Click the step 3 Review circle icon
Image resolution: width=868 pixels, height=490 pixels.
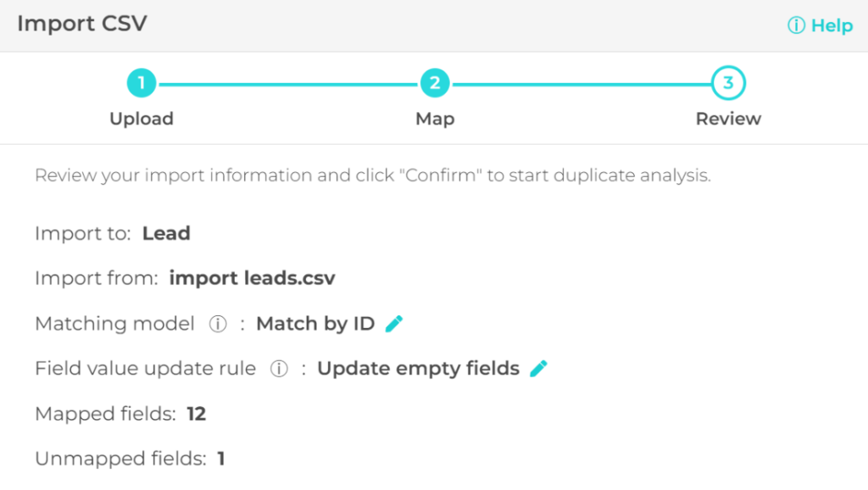(x=728, y=83)
